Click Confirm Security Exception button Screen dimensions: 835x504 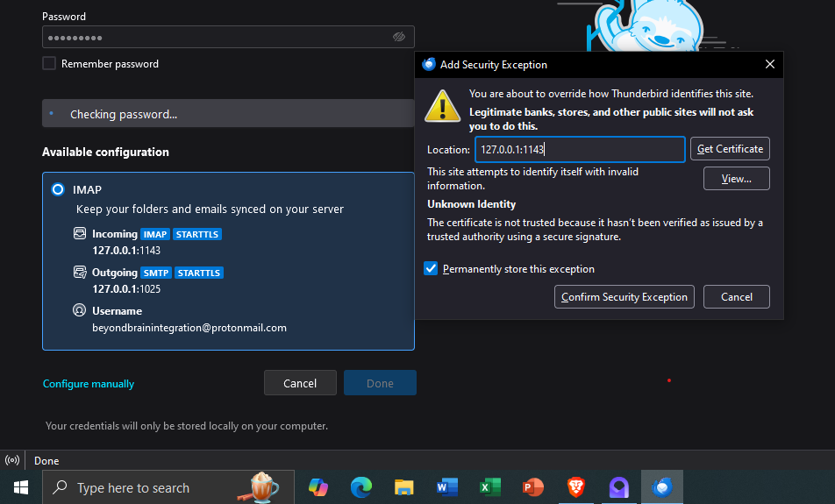click(624, 296)
